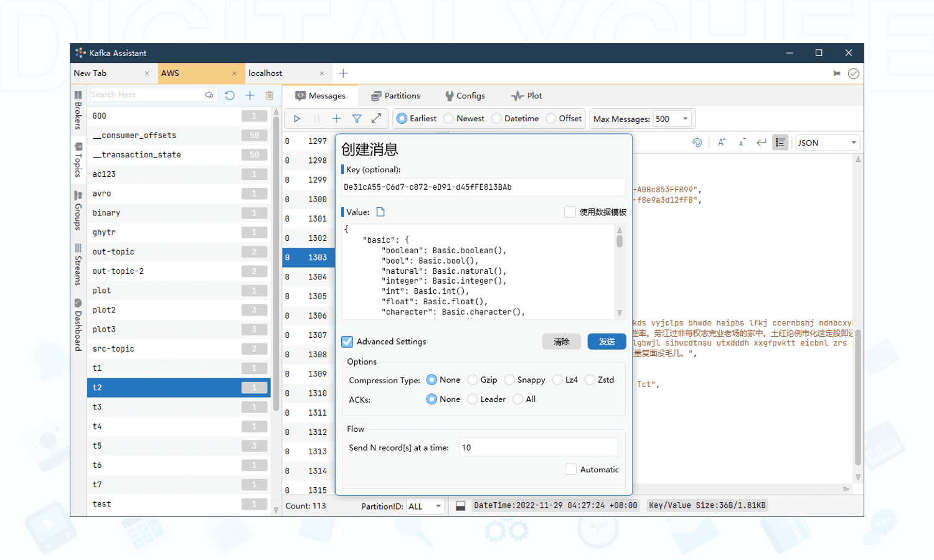Toggle line numbers in the message viewer
This screenshot has width=934, height=560.
tap(780, 142)
